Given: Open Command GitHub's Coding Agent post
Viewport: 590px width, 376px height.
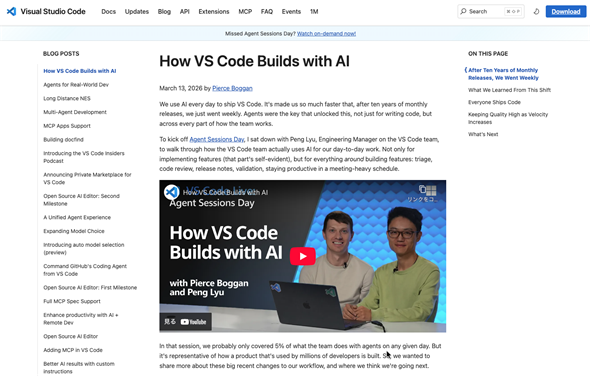Looking at the screenshot, I should click(85, 270).
